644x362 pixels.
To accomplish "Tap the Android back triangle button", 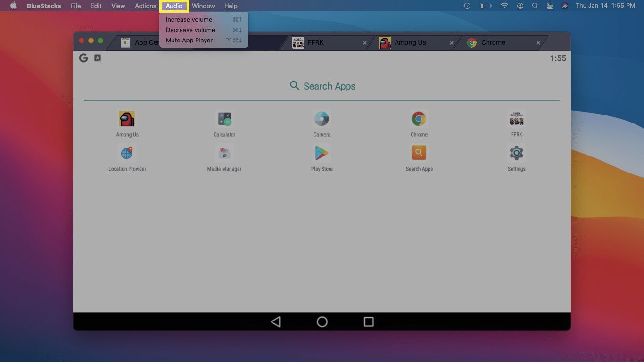I will pyautogui.click(x=276, y=321).
